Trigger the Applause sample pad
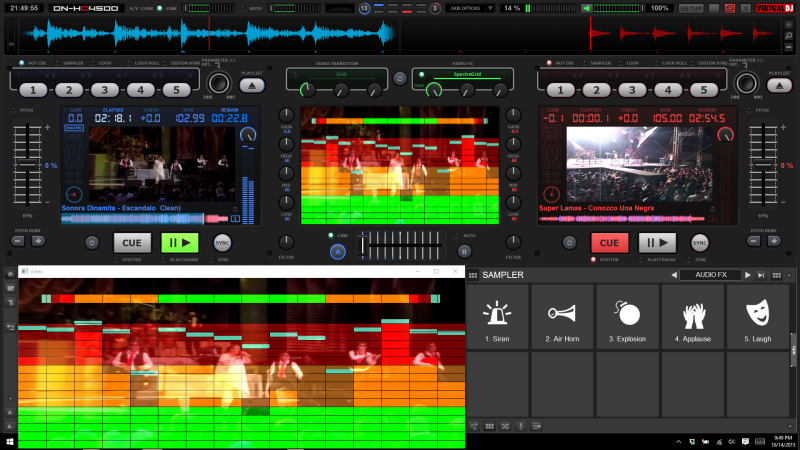The height and width of the screenshot is (450, 800). click(x=692, y=316)
